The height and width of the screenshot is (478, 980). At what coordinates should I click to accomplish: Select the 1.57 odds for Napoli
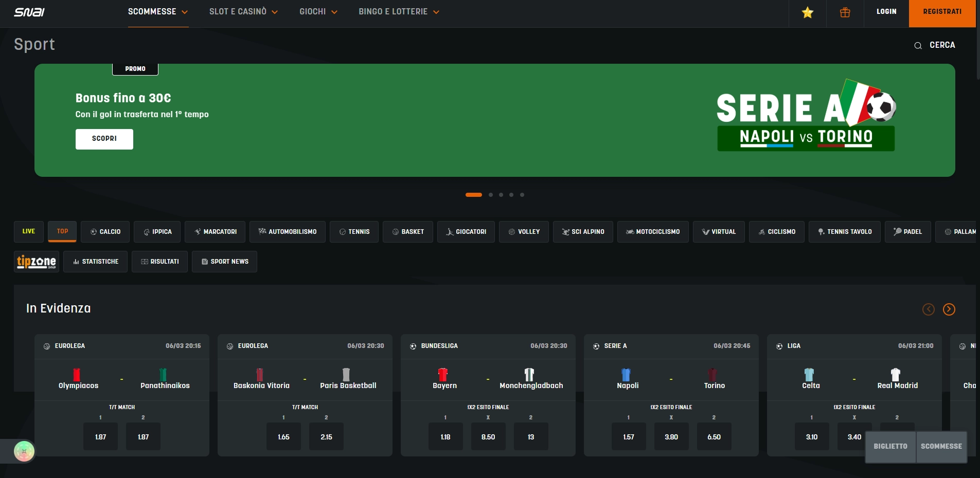[x=628, y=437]
